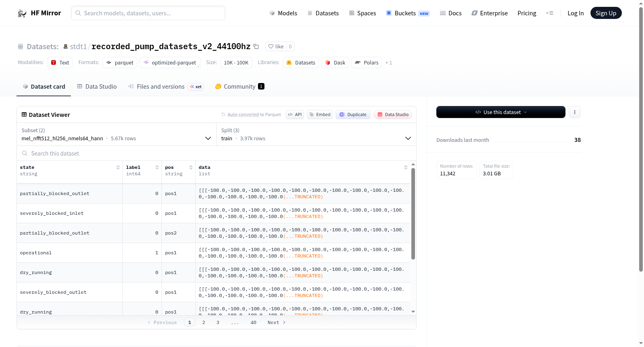Image resolution: width=644 pixels, height=347 pixels.
Task: Open Datasets in the top navigation
Action: 323,13
